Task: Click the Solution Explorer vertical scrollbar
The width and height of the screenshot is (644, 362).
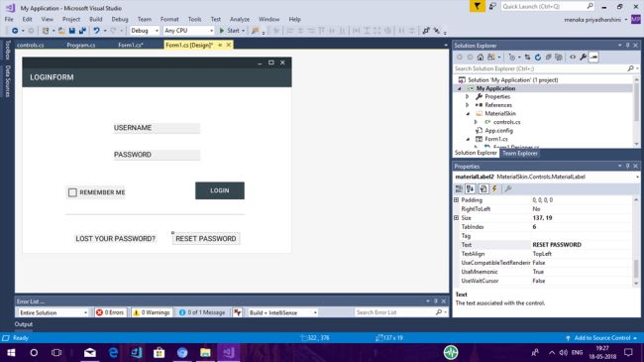Action: pos(636,111)
